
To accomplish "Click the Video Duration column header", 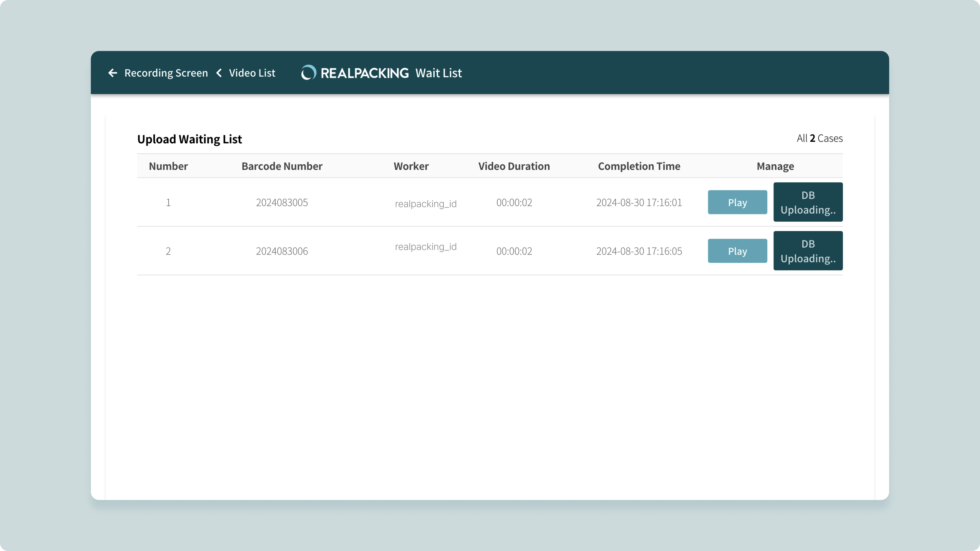I will click(x=514, y=166).
